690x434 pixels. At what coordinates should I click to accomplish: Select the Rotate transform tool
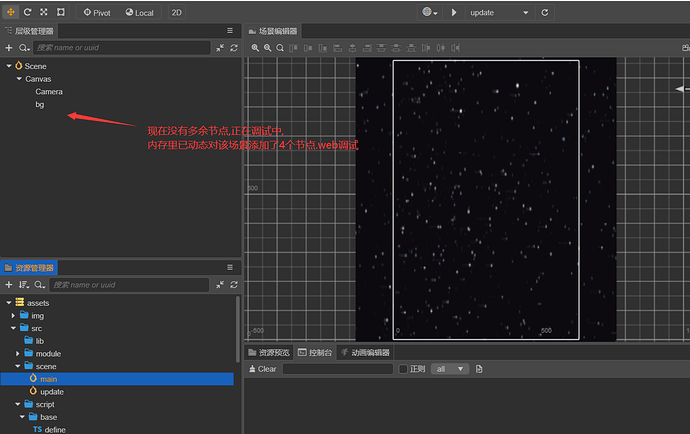click(27, 12)
